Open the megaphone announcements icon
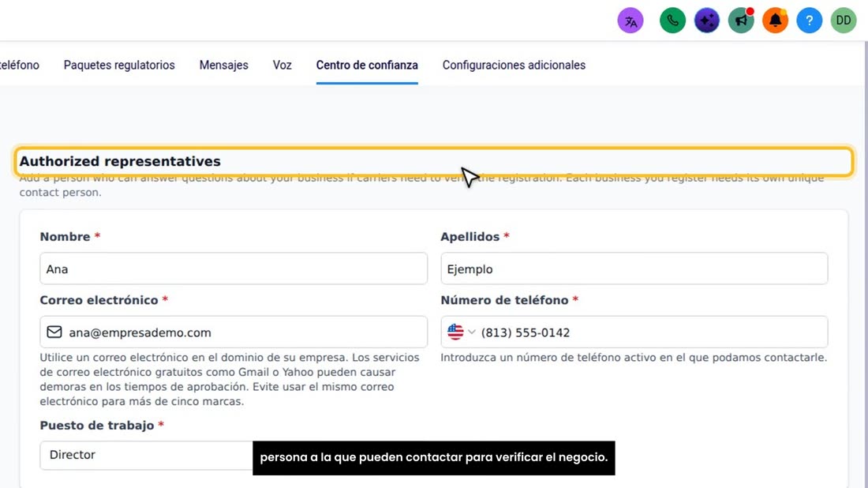This screenshot has height=488, width=868. click(x=741, y=21)
